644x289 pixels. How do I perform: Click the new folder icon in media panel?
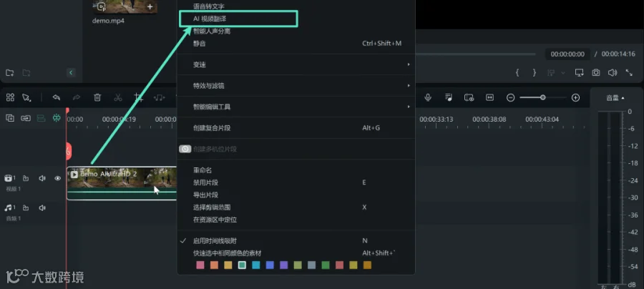pos(9,73)
